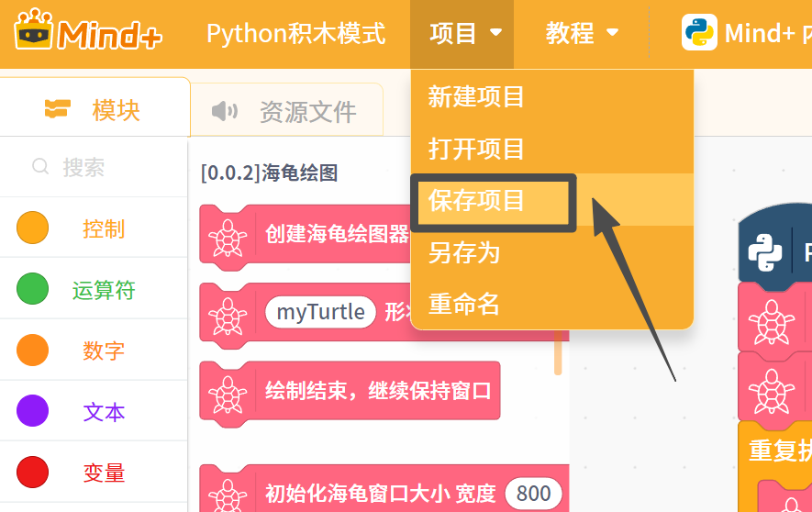Select the 控制 category orange circle
The image size is (812, 512).
point(33,228)
